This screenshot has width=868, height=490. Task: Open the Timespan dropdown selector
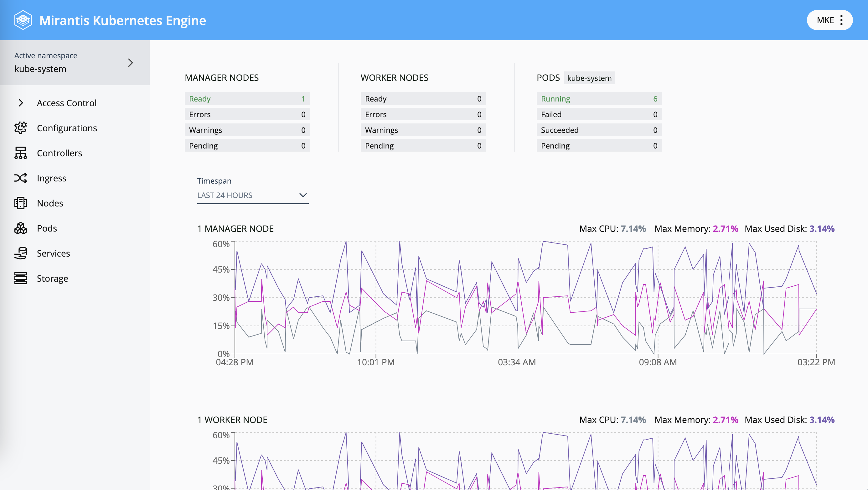tap(252, 195)
